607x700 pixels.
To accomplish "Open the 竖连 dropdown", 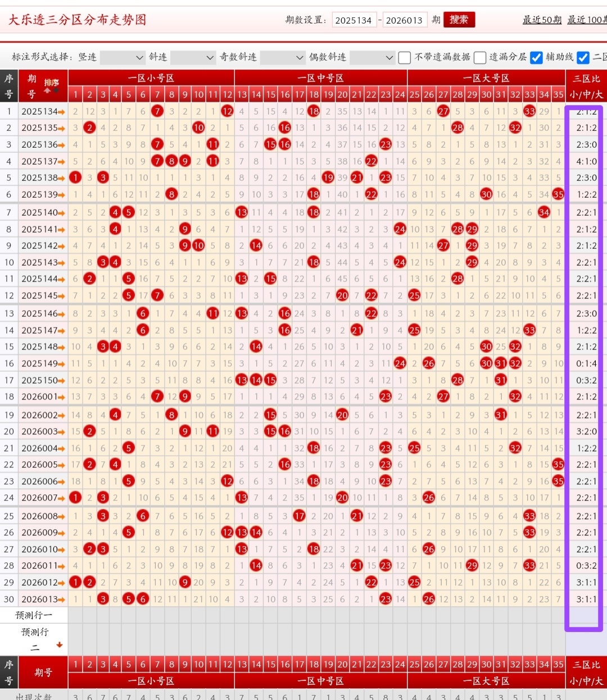I will point(123,57).
